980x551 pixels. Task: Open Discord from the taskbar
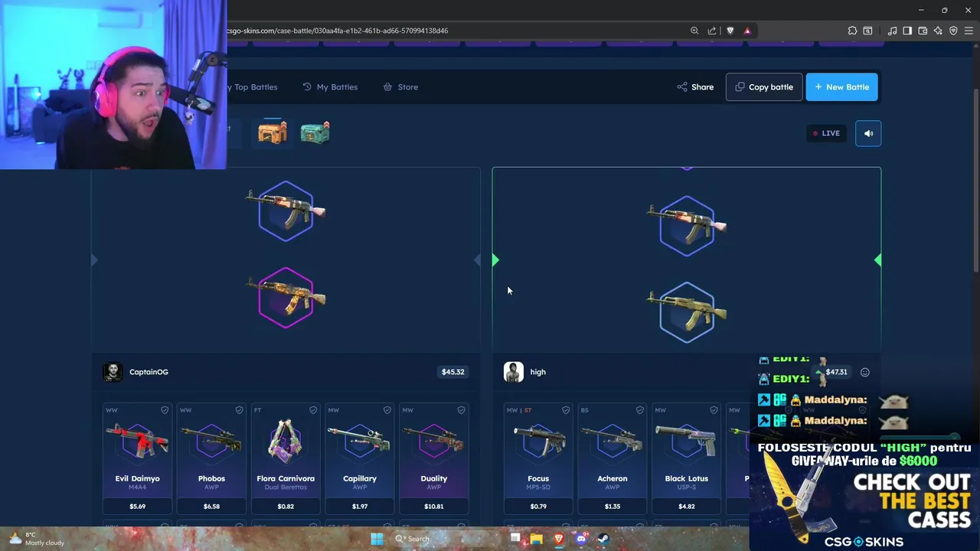pos(581,539)
